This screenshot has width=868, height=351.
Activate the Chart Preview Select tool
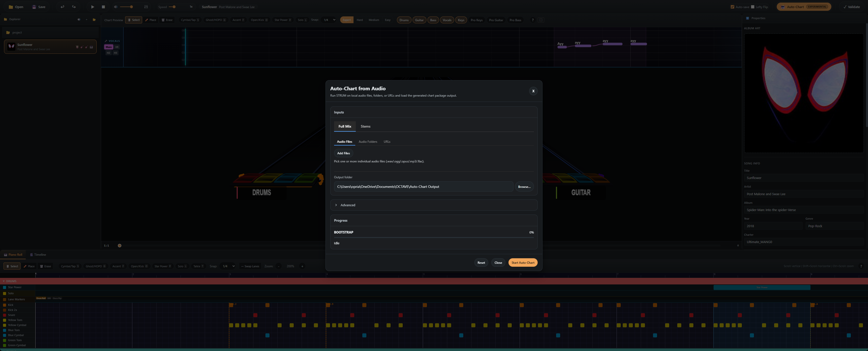(x=133, y=20)
